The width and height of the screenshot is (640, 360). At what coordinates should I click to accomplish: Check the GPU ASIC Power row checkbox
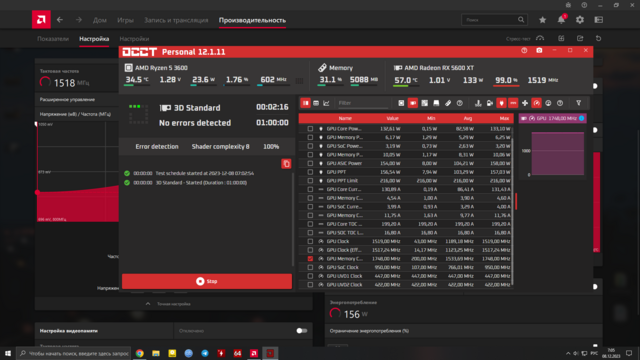pyautogui.click(x=310, y=163)
